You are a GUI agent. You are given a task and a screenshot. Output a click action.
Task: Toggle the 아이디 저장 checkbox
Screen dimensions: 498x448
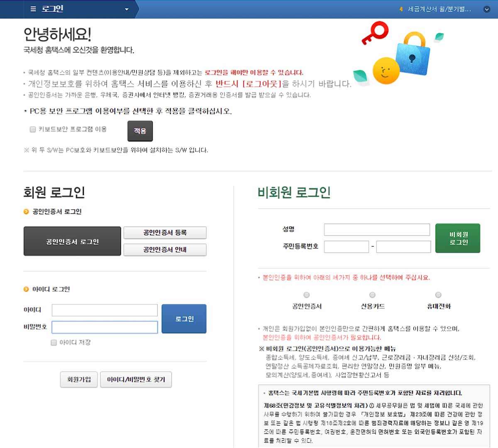point(54,343)
